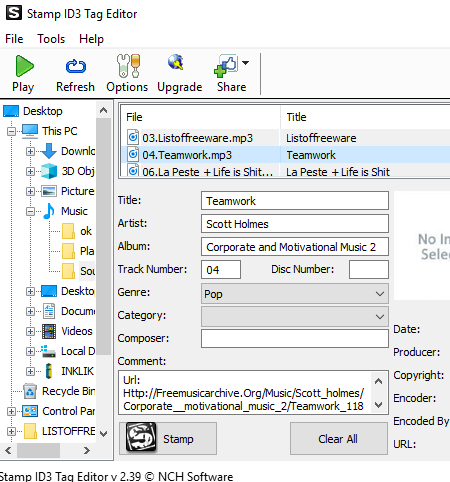Open the Genre dropdown showing Pop
The height and width of the screenshot is (482, 450).
[295, 294]
